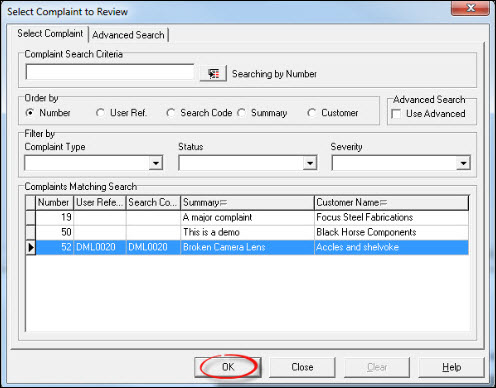The image size is (496, 388).
Task: Click 'Black Horse Components' customer cell
Action: 391,232
